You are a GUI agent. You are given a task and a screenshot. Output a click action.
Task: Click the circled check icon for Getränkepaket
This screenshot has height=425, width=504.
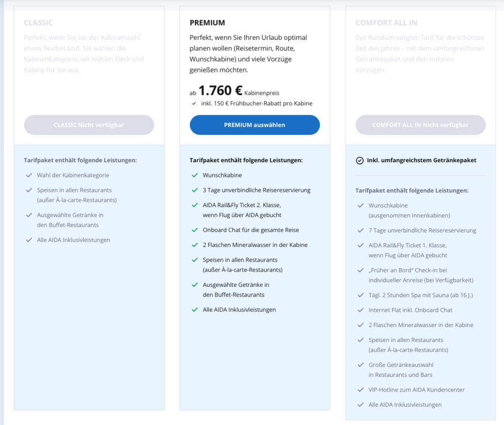click(x=360, y=160)
